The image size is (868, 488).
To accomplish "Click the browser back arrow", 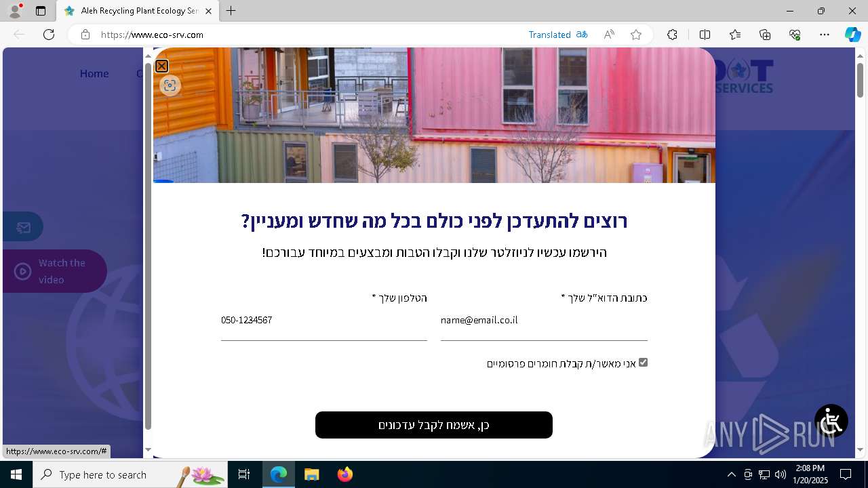I will 19,35.
